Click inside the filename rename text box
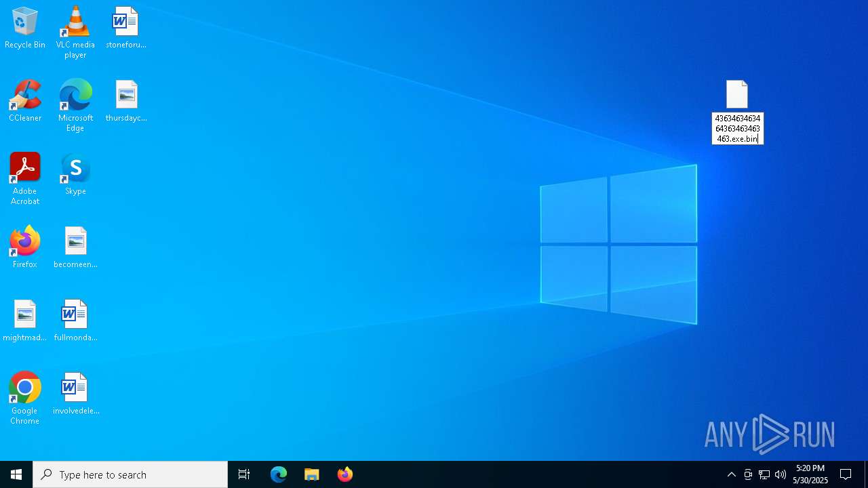 click(x=738, y=129)
